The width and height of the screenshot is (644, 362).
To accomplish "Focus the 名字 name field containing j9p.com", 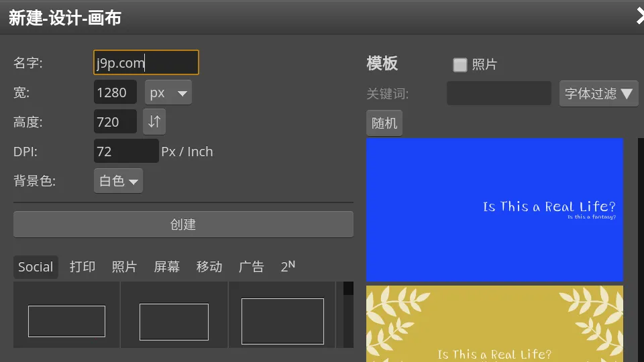I will point(146,62).
